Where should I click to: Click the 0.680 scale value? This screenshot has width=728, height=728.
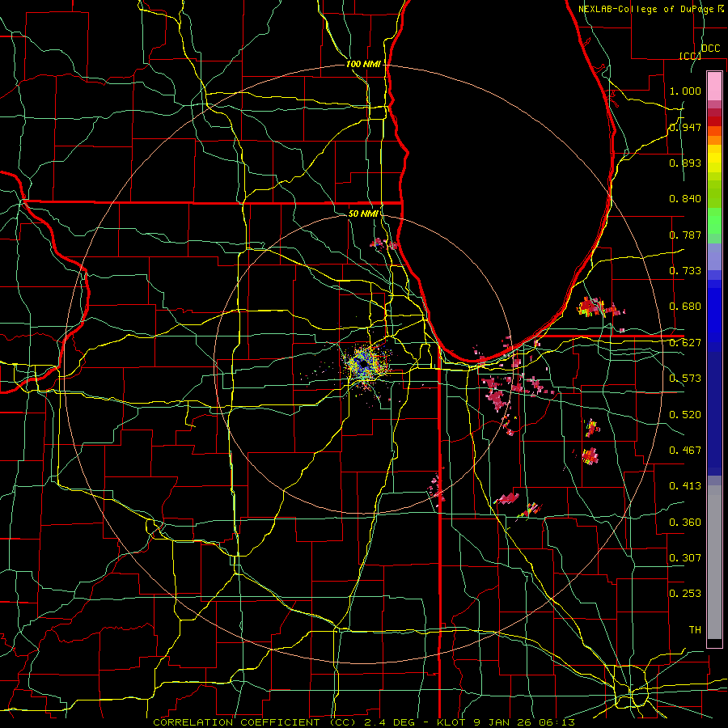[x=685, y=307]
